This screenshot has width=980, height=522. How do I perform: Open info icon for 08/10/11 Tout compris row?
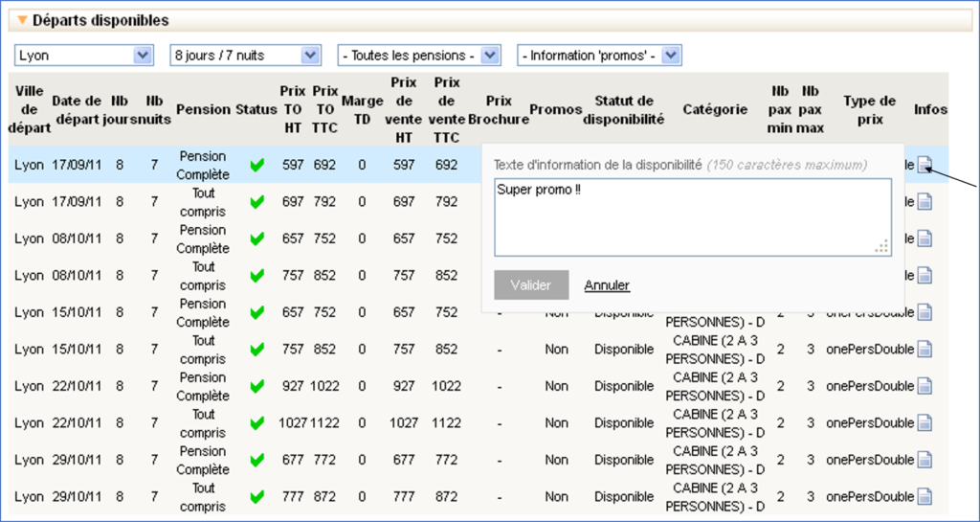[x=924, y=276]
